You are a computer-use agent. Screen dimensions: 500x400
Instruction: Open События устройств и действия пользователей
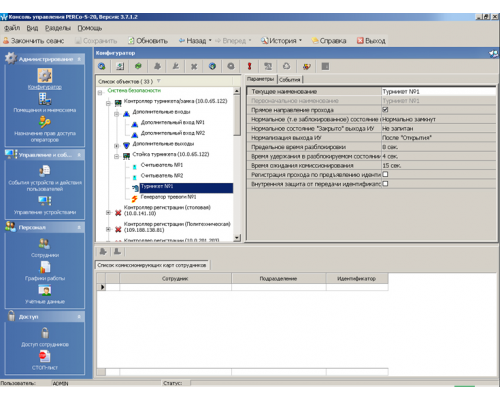click(45, 178)
